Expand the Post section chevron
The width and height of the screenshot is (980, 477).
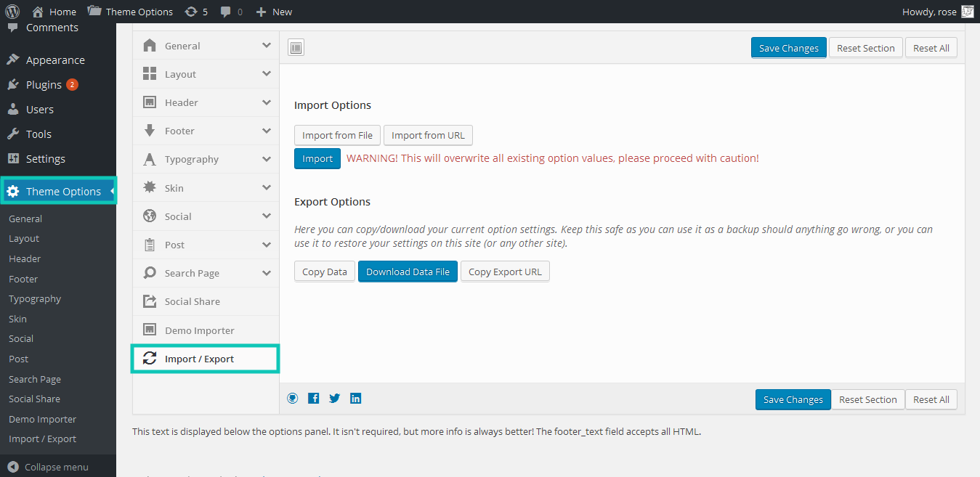tap(267, 244)
